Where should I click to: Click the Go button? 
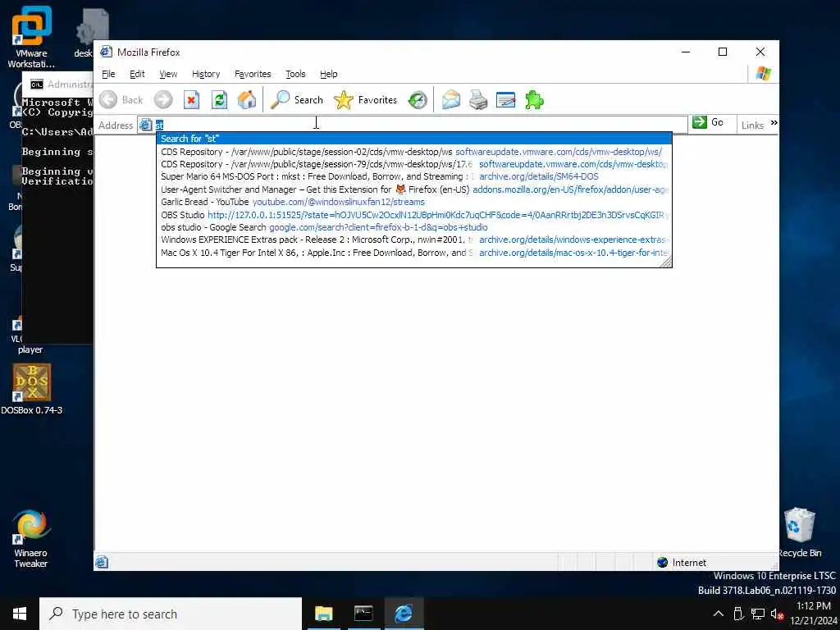[708, 122]
